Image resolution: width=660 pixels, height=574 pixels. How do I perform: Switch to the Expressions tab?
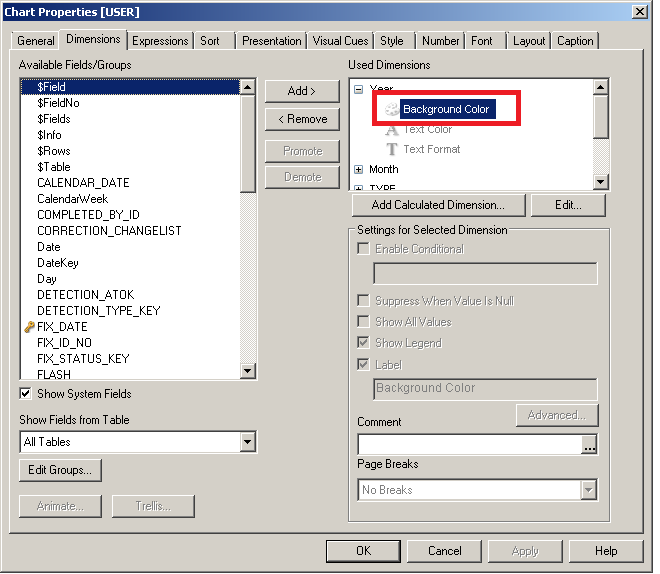[160, 41]
